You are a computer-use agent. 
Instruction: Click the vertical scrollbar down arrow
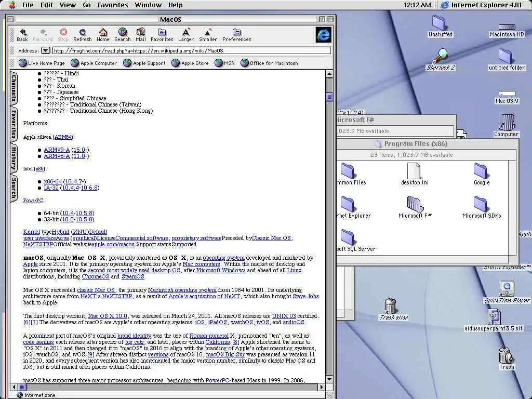click(329, 379)
